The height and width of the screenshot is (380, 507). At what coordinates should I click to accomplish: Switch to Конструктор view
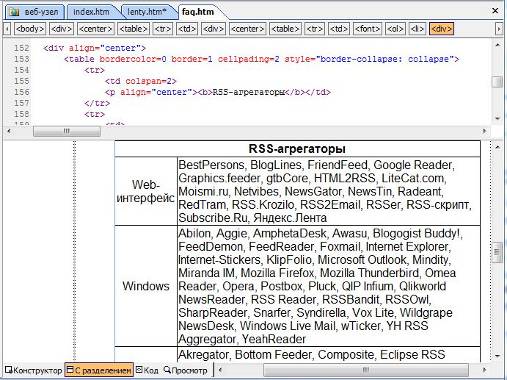(34, 370)
